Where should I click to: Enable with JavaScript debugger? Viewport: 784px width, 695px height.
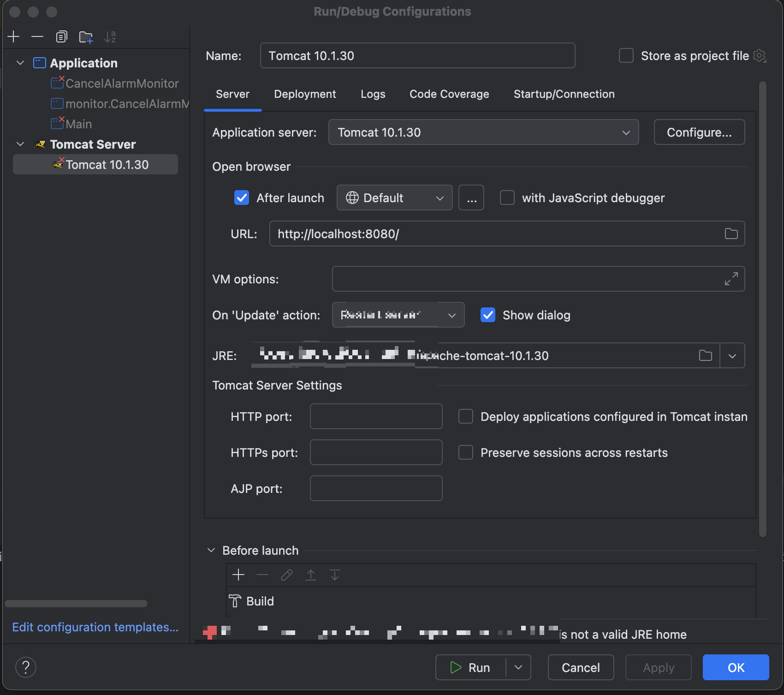coord(507,198)
